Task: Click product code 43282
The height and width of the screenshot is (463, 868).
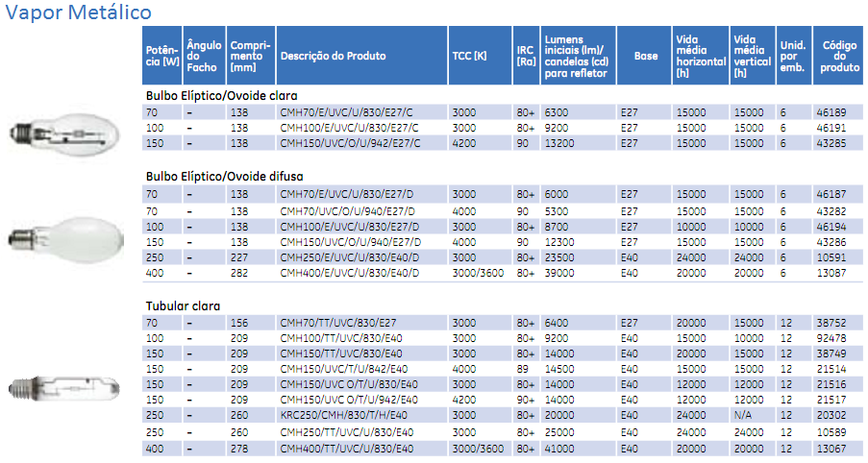Action: [x=831, y=211]
